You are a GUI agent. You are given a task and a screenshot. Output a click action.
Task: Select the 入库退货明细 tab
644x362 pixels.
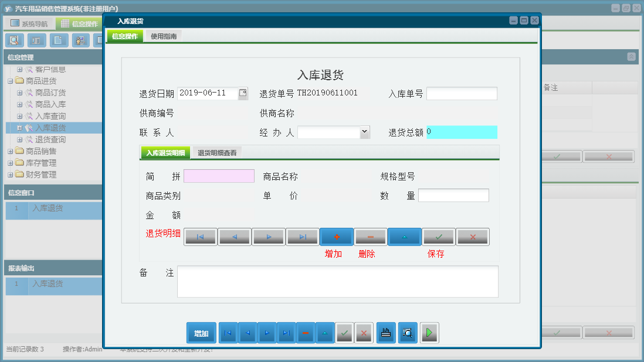tap(165, 153)
